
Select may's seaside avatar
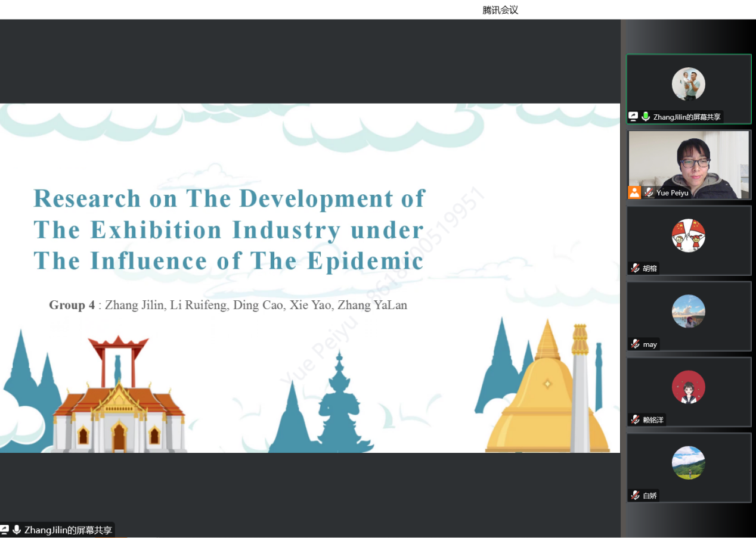click(688, 311)
